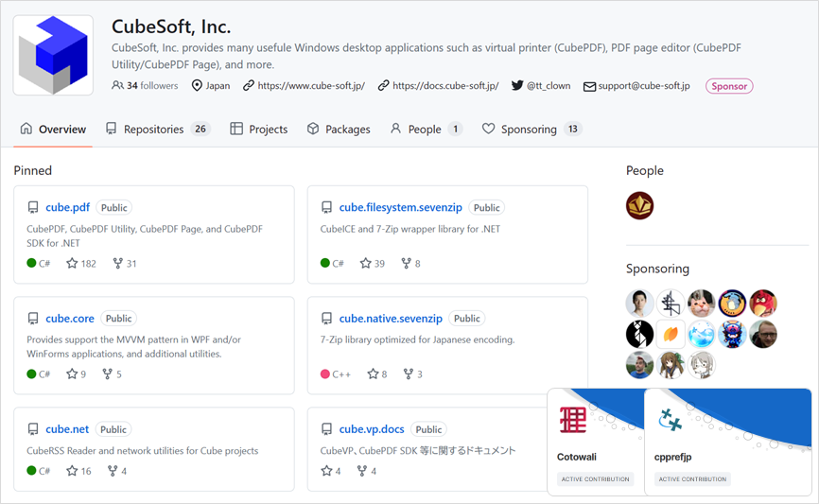Click the C# green language dot on cube.net
The image size is (819, 504).
pos(31,470)
